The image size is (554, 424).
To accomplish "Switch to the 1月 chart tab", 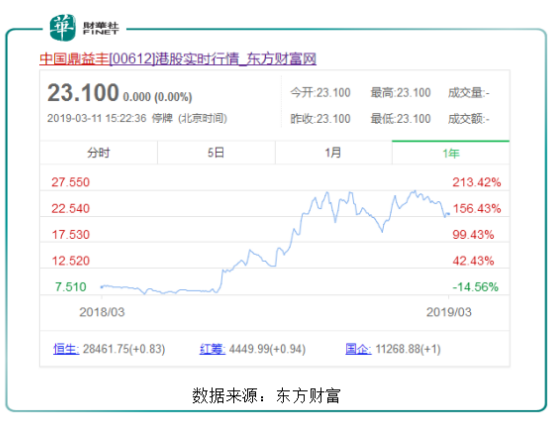I will click(333, 153).
